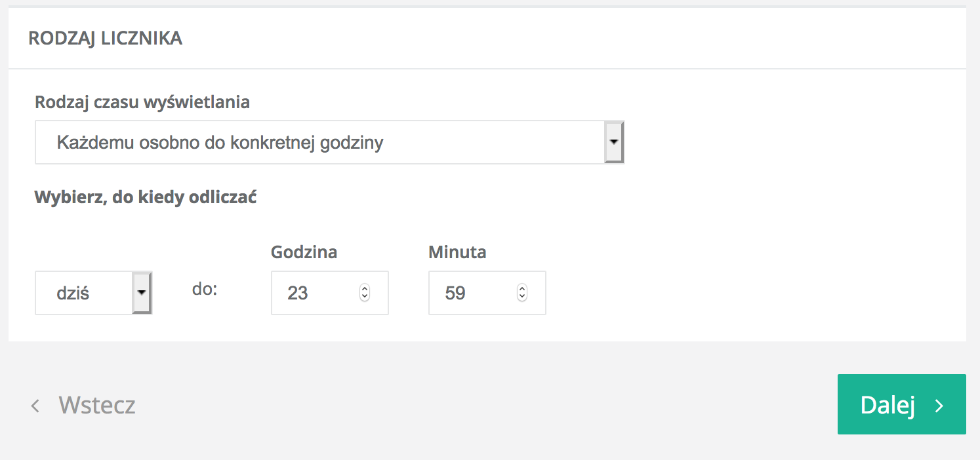Focus the Minuta field showing 59
Image resolution: width=980 pixels, height=460 pixels.
click(472, 293)
